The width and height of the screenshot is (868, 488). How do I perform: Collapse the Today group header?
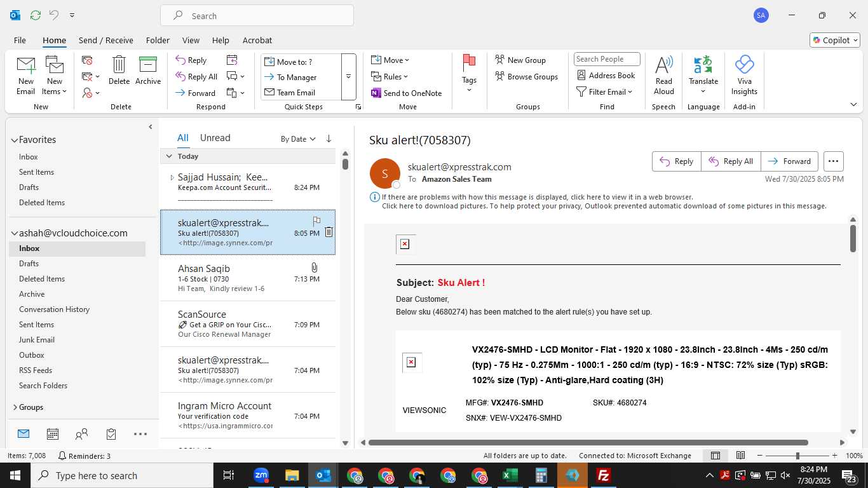[x=169, y=156]
